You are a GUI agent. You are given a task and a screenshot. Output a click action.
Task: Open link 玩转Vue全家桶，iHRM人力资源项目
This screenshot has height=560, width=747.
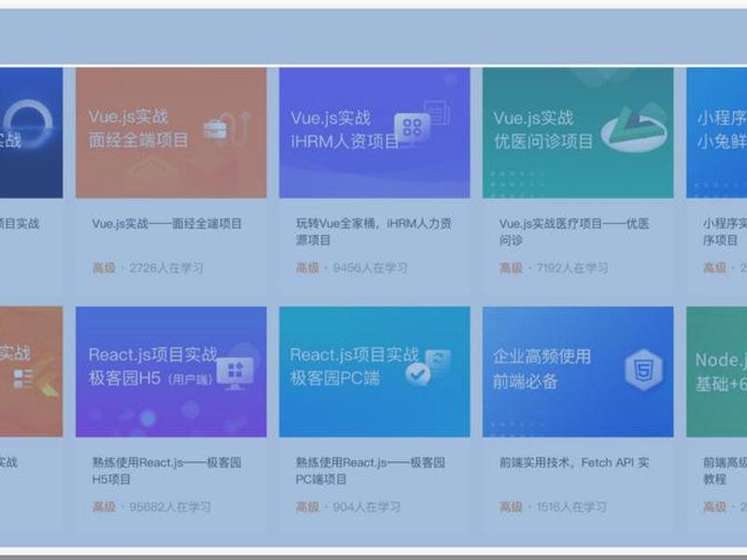point(373,231)
